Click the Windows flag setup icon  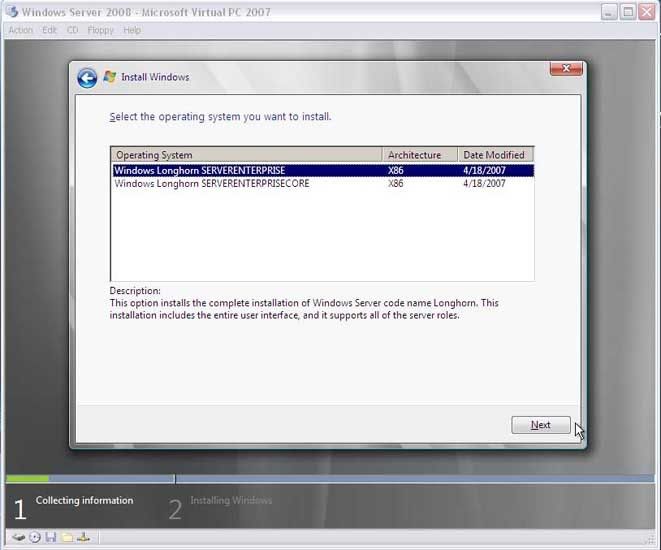click(x=110, y=77)
